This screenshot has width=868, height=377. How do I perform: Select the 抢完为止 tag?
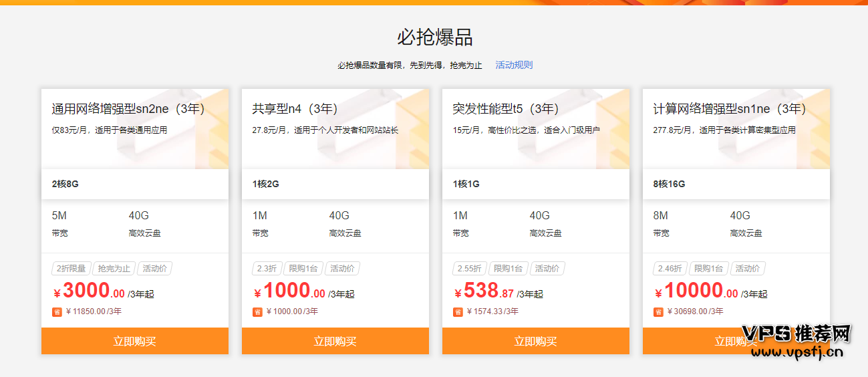point(114,269)
